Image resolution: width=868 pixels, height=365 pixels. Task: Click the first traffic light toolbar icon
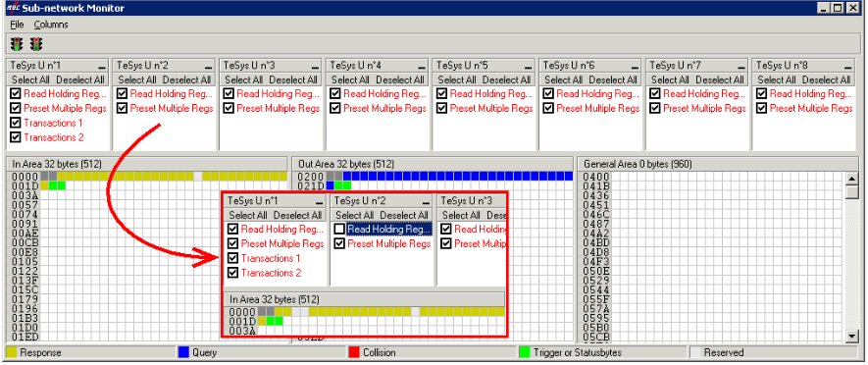tap(17, 44)
